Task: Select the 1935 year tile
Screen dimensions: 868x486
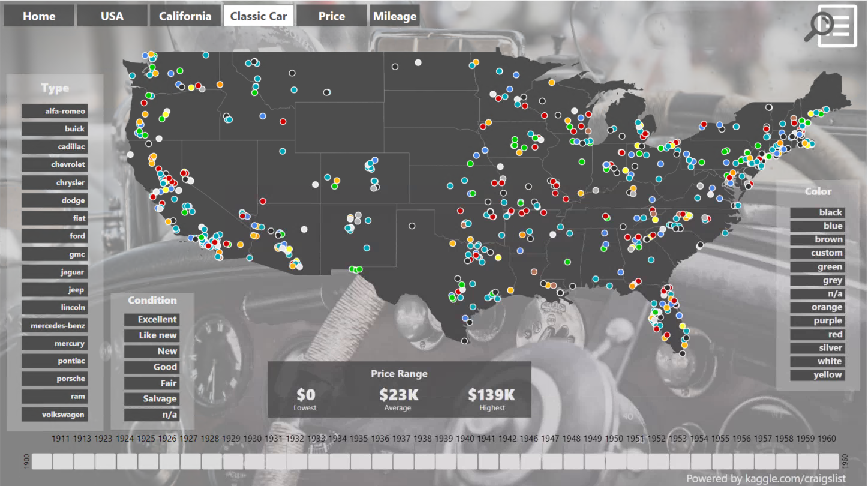Action: (x=361, y=461)
